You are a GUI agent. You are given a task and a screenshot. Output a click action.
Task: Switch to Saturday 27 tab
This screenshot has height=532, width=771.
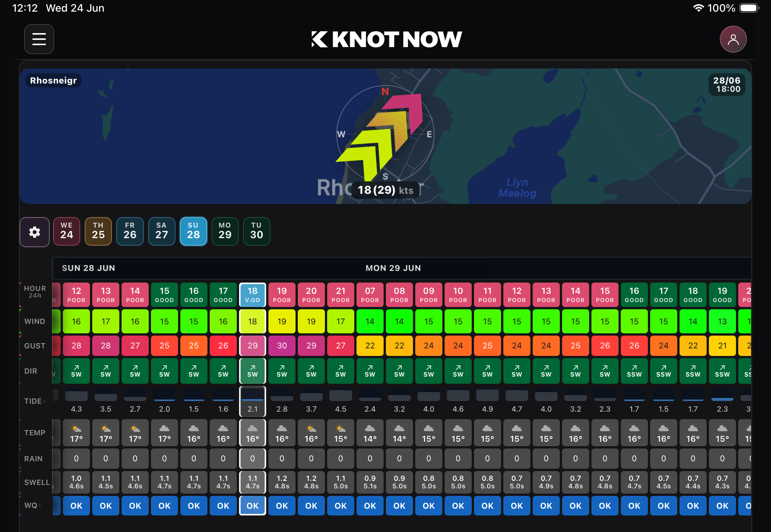(x=162, y=231)
